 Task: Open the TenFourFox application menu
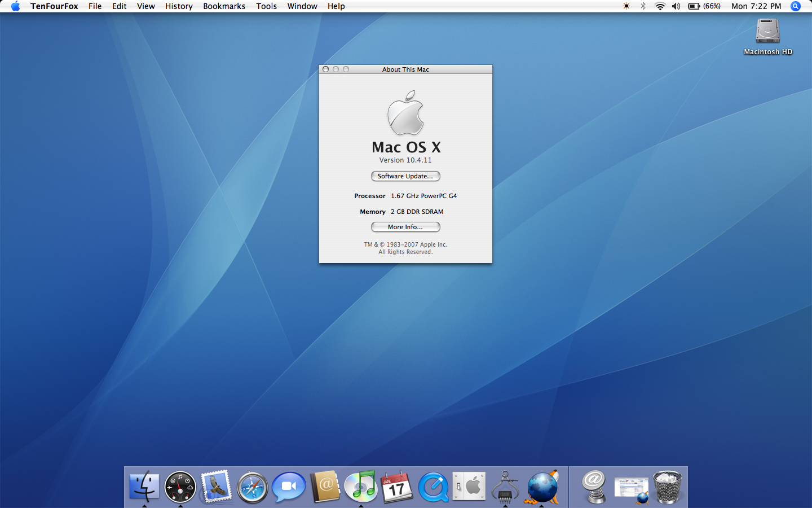(x=54, y=6)
